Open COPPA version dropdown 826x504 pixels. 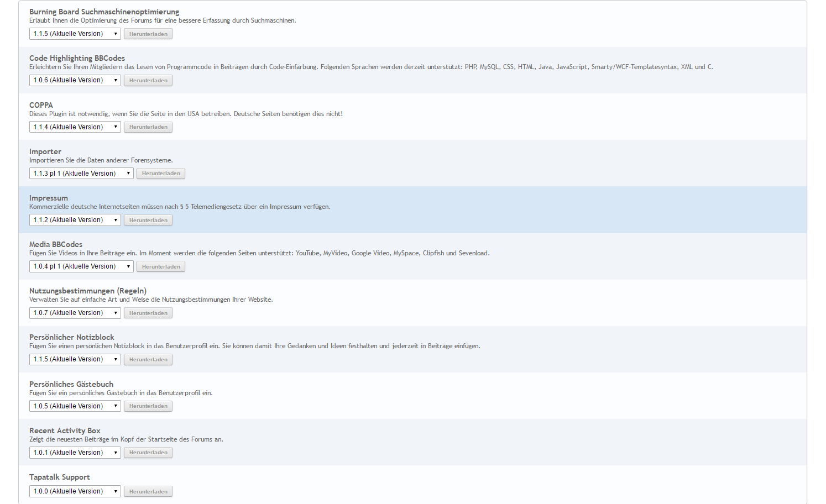tap(75, 127)
